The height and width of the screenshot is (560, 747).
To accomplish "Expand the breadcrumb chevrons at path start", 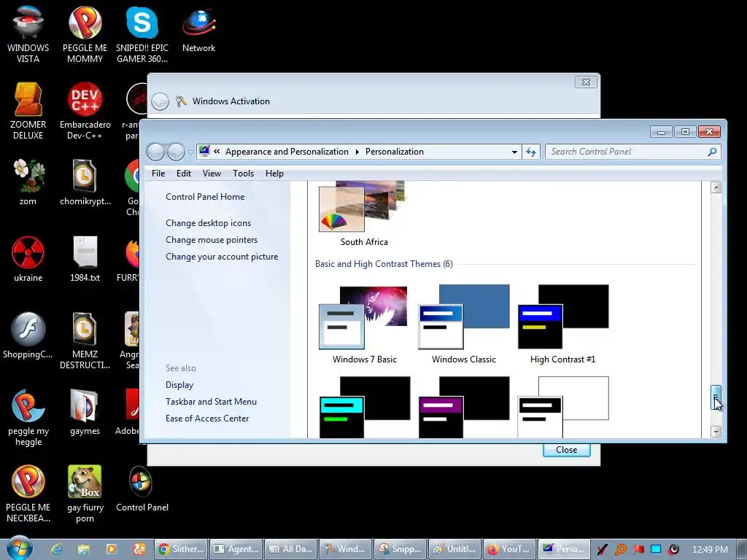I will (x=217, y=152).
